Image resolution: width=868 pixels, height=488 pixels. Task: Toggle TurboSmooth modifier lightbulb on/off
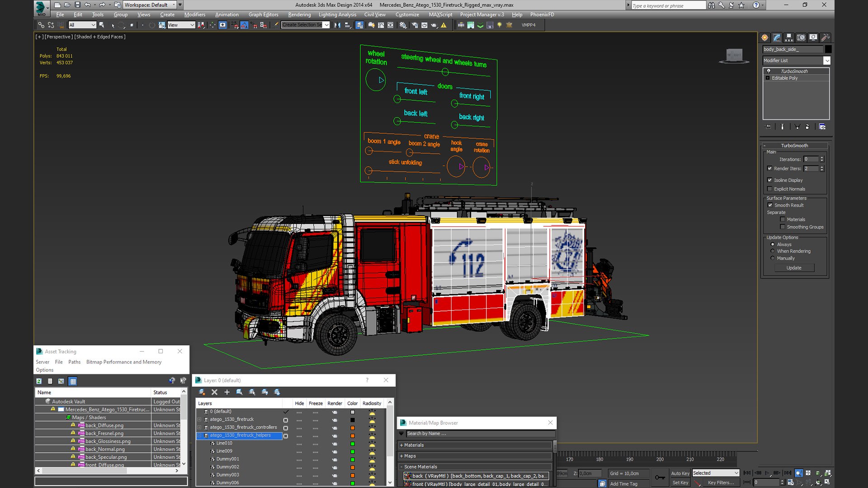(768, 71)
